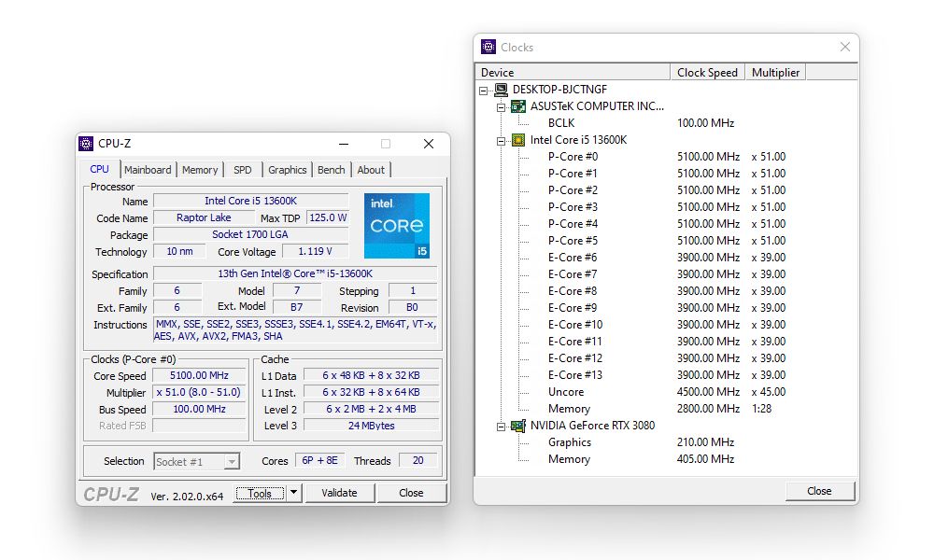Sort by the Device column header

pos(573,72)
